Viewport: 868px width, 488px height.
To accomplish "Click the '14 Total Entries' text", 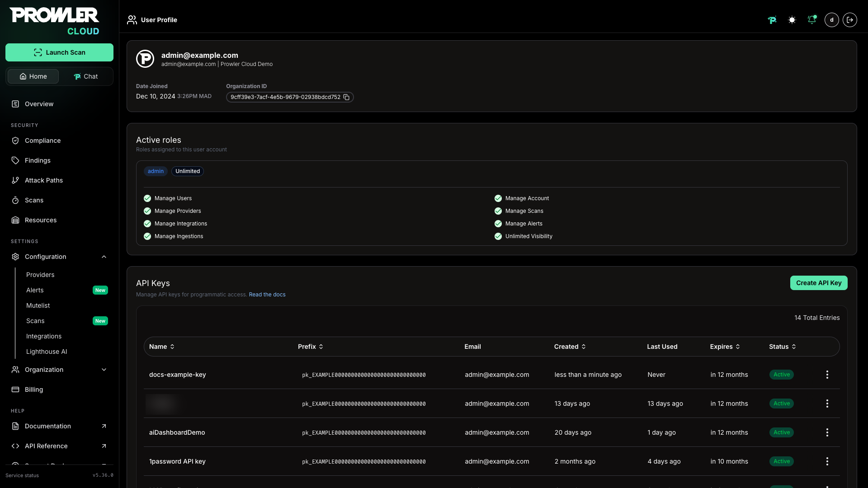I will [x=817, y=318].
